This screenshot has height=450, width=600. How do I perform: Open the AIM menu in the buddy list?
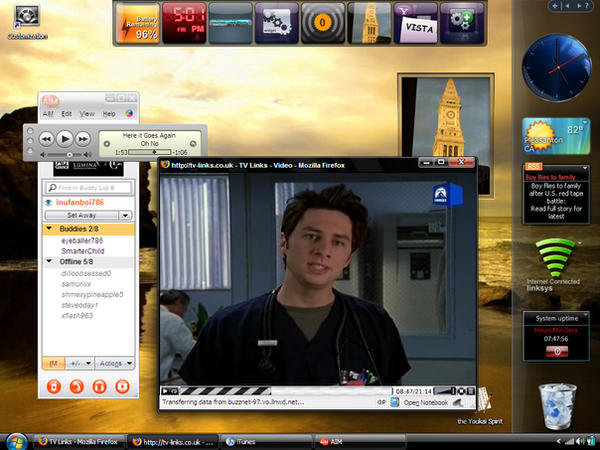tap(47, 114)
